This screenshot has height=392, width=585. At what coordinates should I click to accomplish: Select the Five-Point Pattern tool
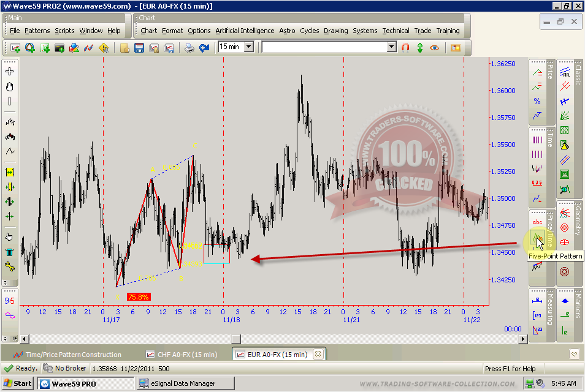tap(537, 239)
